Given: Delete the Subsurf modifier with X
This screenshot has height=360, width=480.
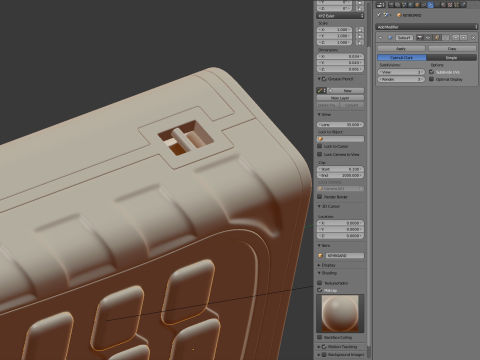Looking at the screenshot, I should tap(473, 38).
